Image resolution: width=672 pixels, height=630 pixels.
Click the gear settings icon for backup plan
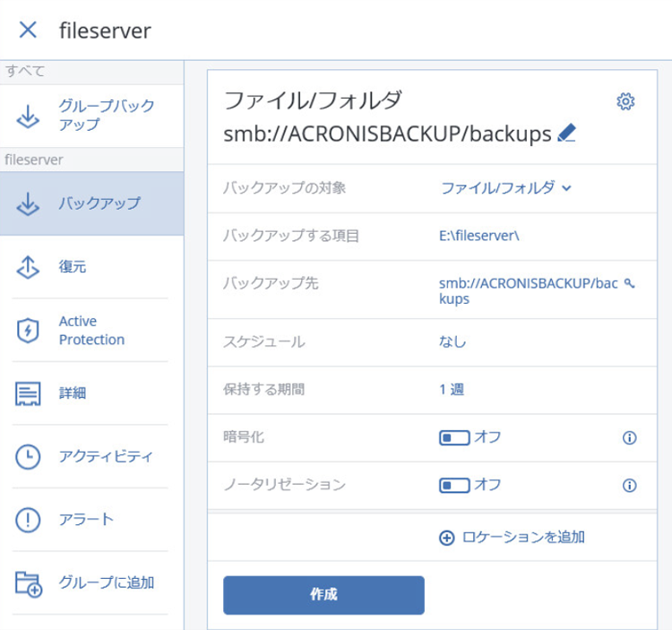pos(626,102)
